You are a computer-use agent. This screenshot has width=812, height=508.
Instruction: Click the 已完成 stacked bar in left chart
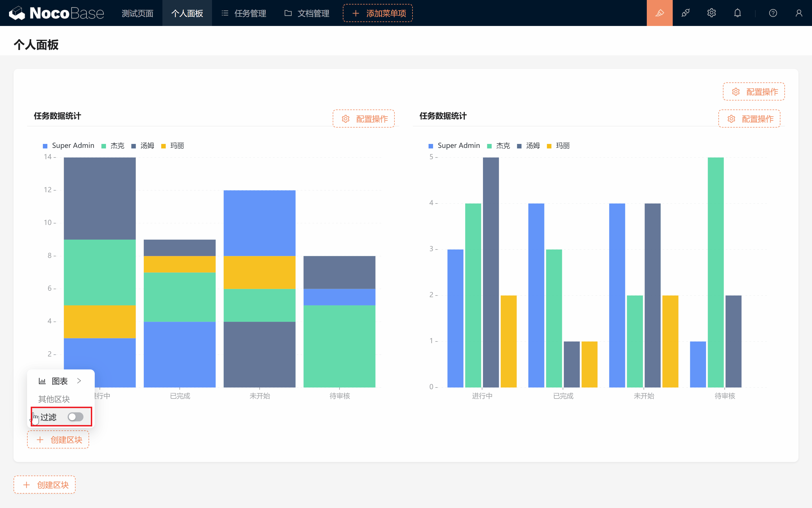(x=180, y=313)
